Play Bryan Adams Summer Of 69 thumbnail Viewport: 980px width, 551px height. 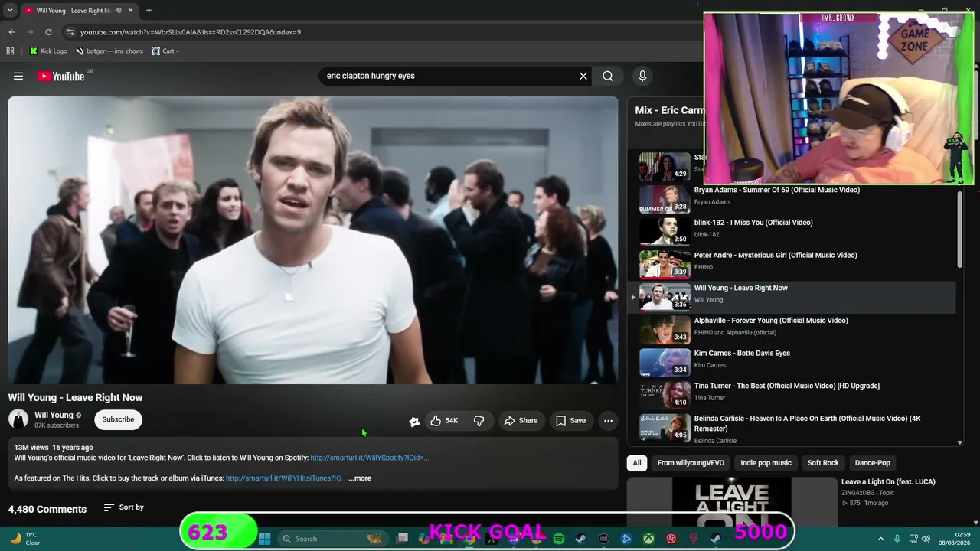click(665, 199)
